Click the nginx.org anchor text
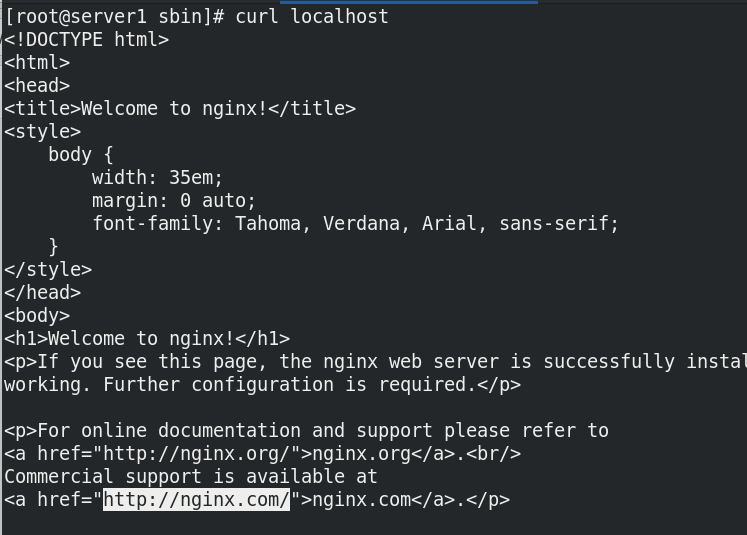 [x=362, y=454]
